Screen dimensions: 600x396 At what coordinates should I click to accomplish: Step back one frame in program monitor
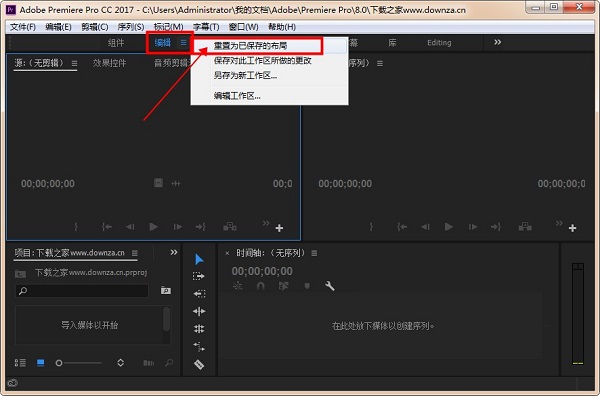coord(425,227)
